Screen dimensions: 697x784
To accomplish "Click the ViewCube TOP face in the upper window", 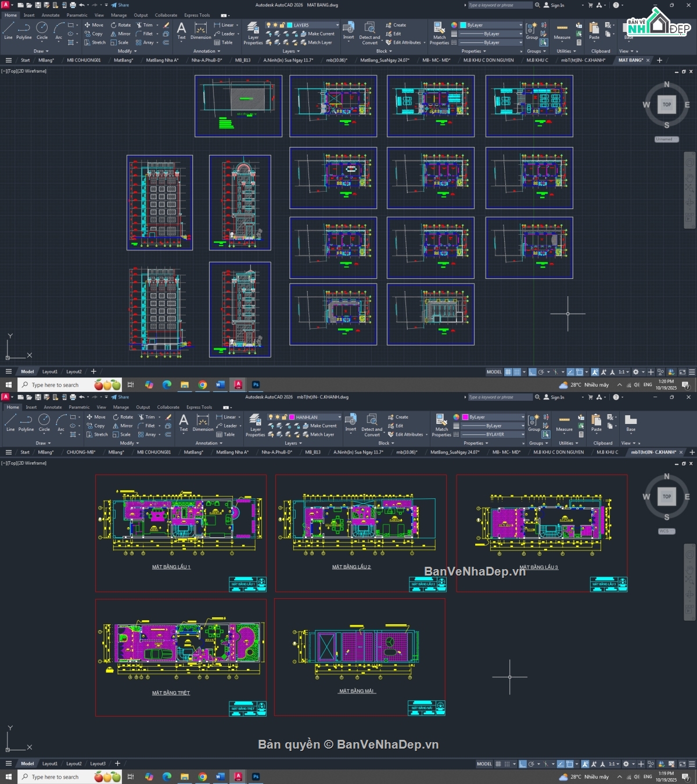I will click(x=666, y=105).
